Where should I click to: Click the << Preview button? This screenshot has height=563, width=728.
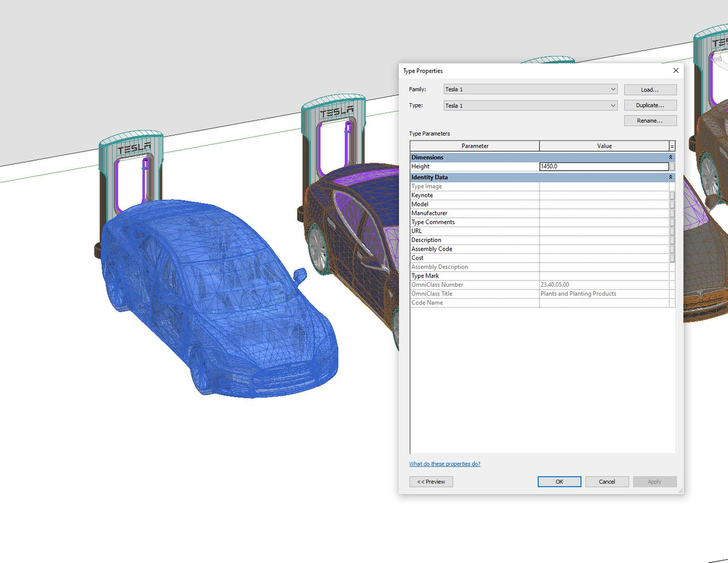pos(431,482)
